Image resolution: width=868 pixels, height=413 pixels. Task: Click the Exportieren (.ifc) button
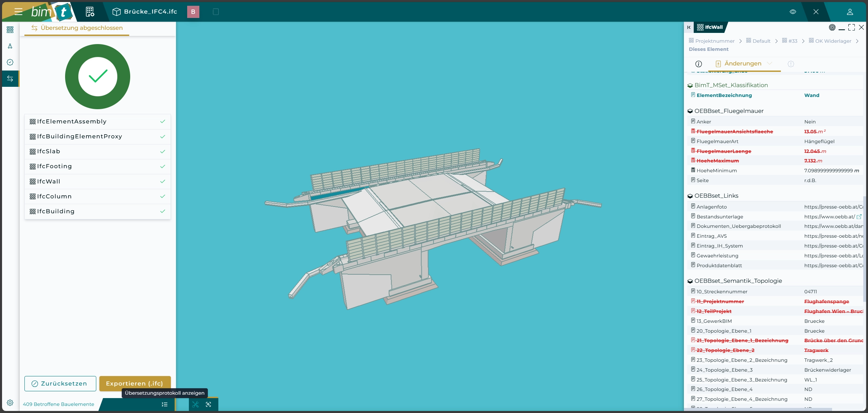(x=135, y=383)
